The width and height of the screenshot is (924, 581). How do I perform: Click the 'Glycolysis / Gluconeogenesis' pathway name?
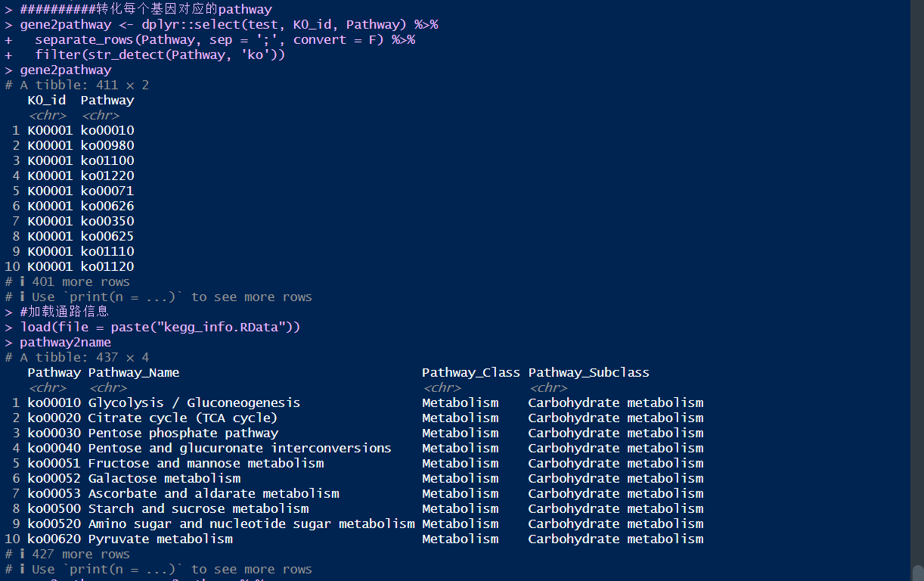[194, 402]
